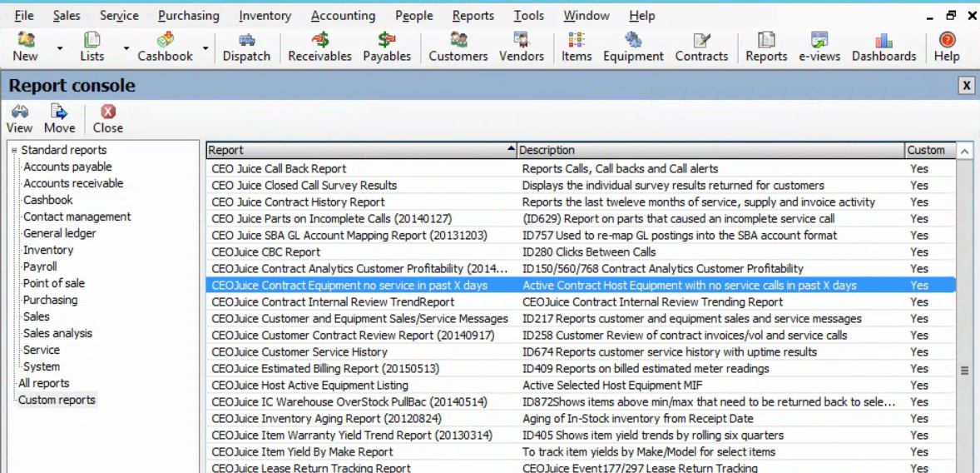This screenshot has width=980, height=473.
Task: Open the Vendors toolbar icon
Action: (522, 47)
